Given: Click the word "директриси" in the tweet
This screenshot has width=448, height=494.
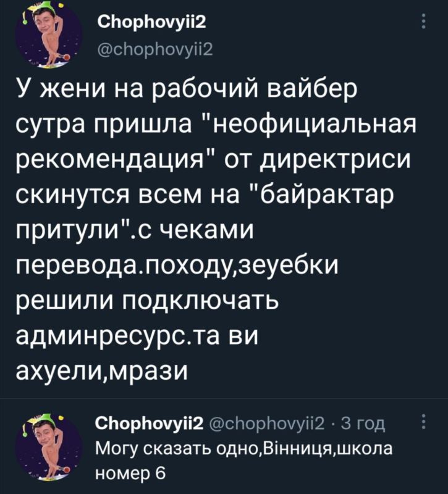Looking at the screenshot, I should pyautogui.click(x=336, y=160).
